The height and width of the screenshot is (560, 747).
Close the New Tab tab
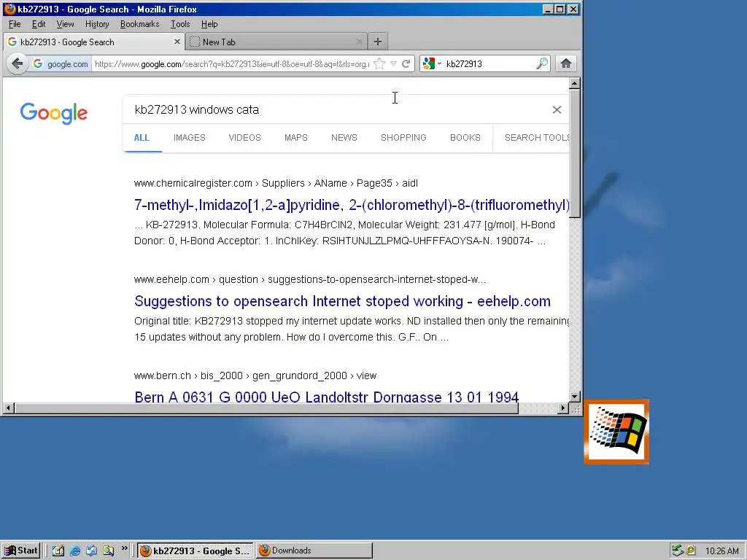click(x=359, y=42)
